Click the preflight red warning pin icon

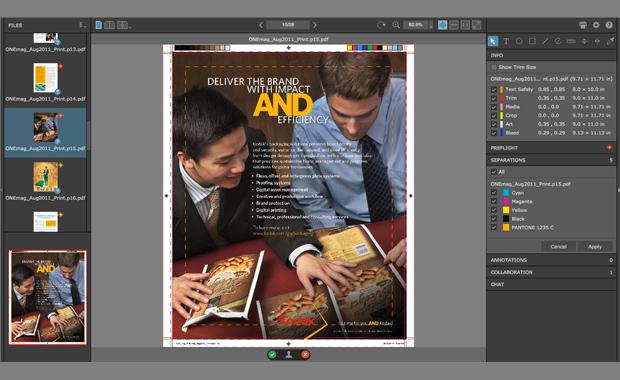[609, 147]
